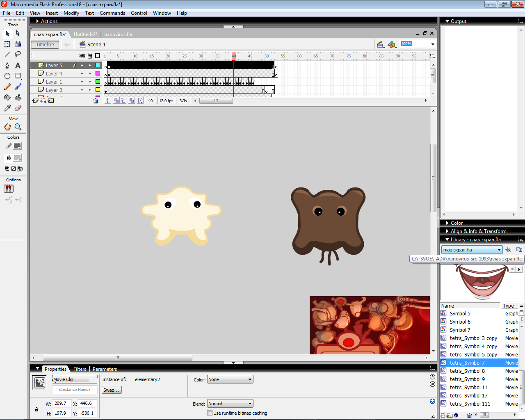Screen dimensions: 525x420
Task: Expand the Color panel
Action: coord(457,223)
